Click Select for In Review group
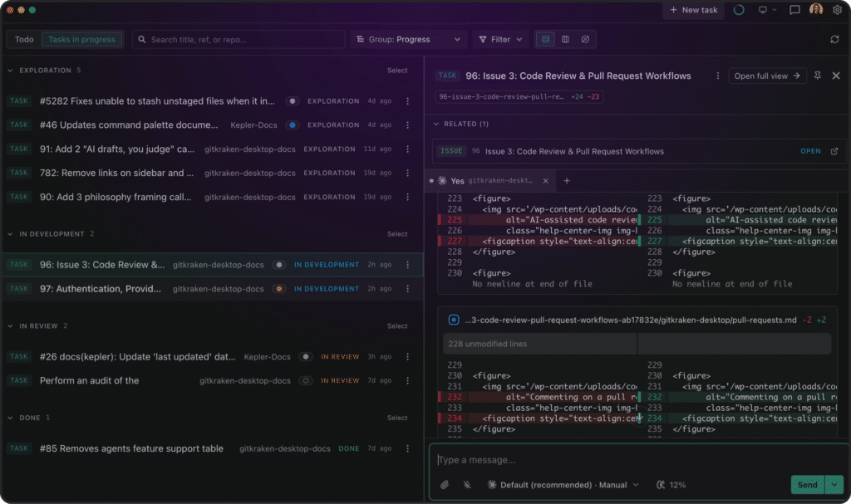This screenshot has width=851, height=504. [x=397, y=325]
